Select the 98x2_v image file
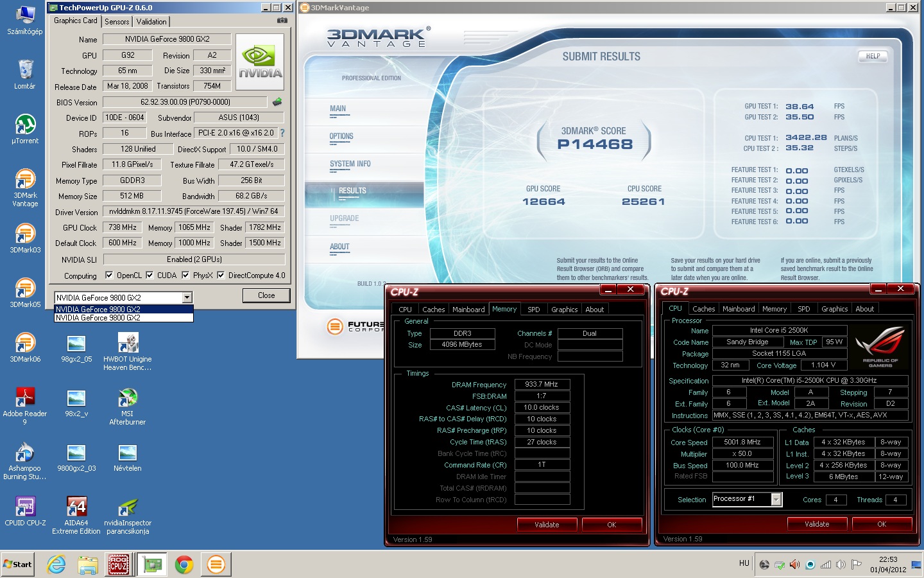This screenshot has height=578, width=924. pyautogui.click(x=76, y=402)
